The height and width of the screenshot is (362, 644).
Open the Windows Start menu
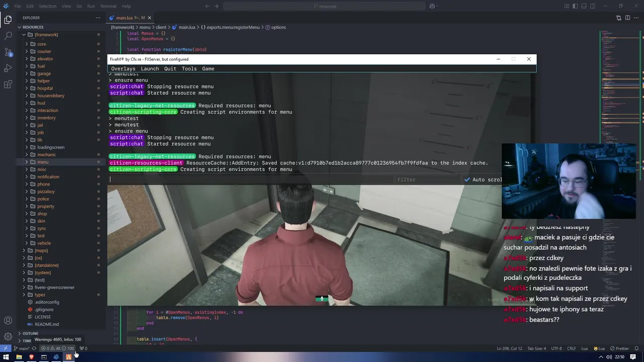tap(6, 357)
